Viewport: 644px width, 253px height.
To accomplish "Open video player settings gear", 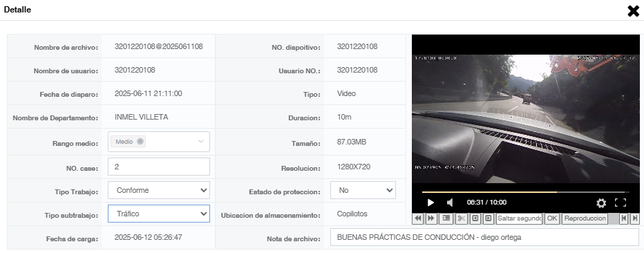I will coord(601,203).
